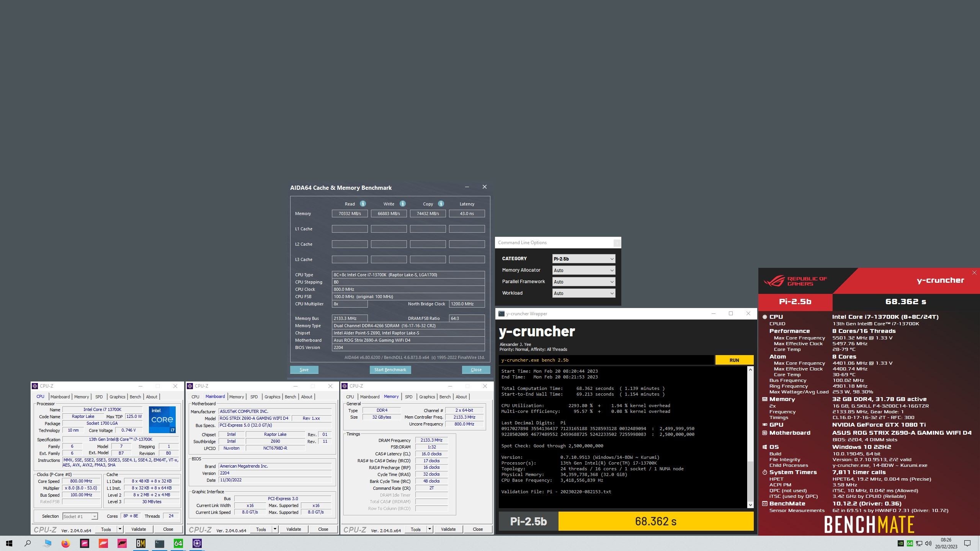Click Intel Core i7 logo in CPU-Z
This screenshot has width=980, height=551.
tap(162, 419)
